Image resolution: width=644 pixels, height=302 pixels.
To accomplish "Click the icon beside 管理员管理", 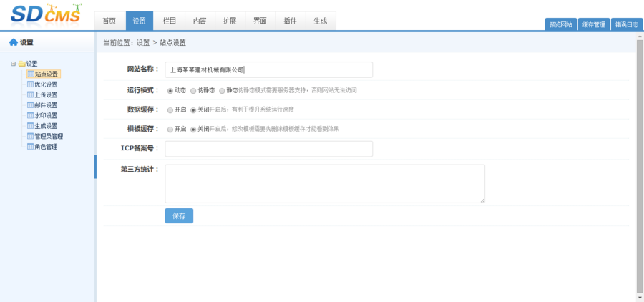I will [30, 136].
